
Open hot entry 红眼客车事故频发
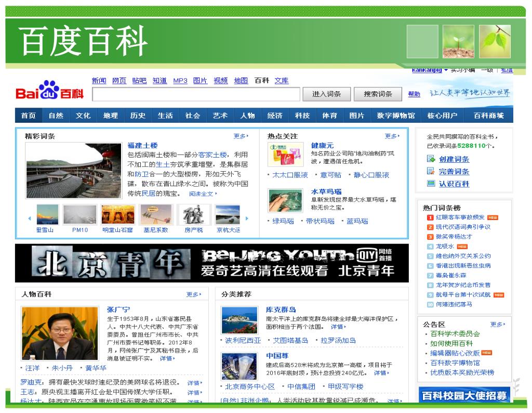(x=460, y=217)
